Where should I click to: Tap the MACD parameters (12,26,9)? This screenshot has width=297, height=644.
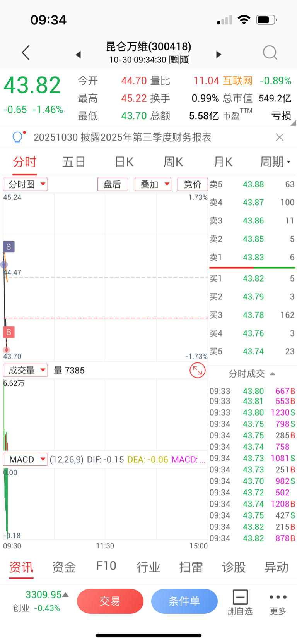pyautogui.click(x=67, y=460)
